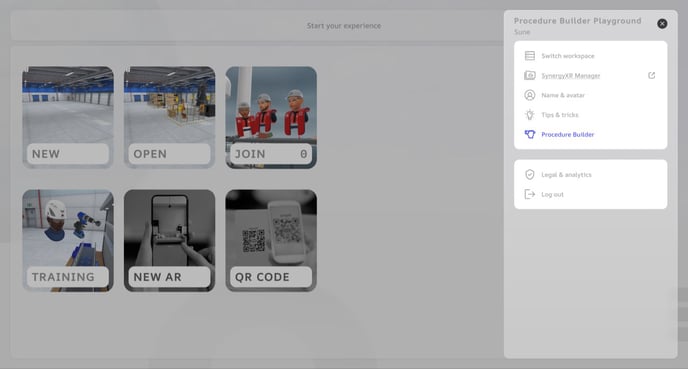Choose the Log out text option
The image size is (688, 369).
552,194
